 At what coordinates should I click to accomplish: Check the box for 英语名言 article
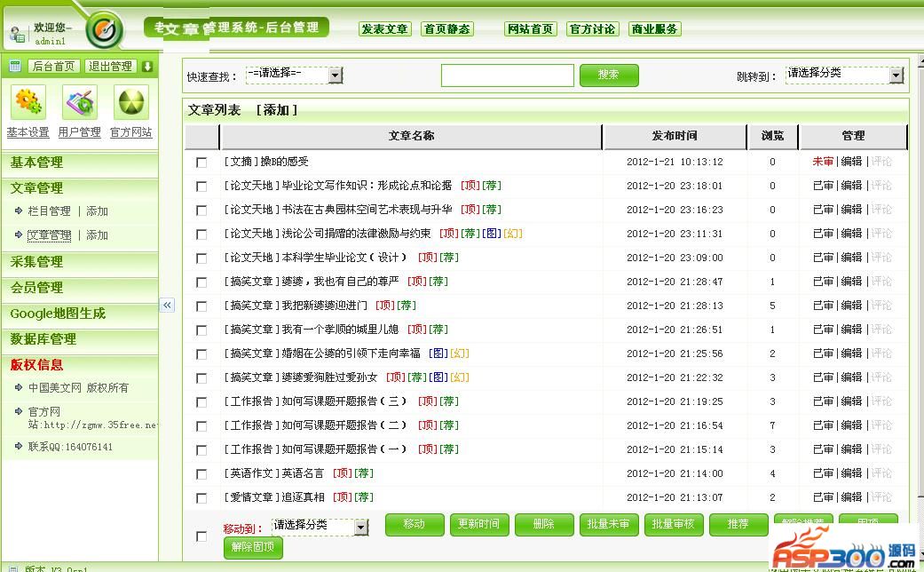pos(201,474)
